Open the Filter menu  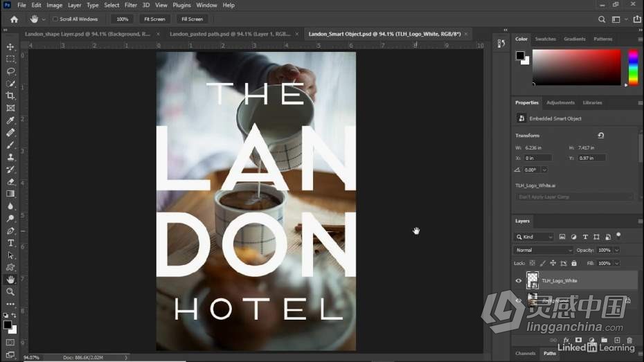click(x=131, y=6)
